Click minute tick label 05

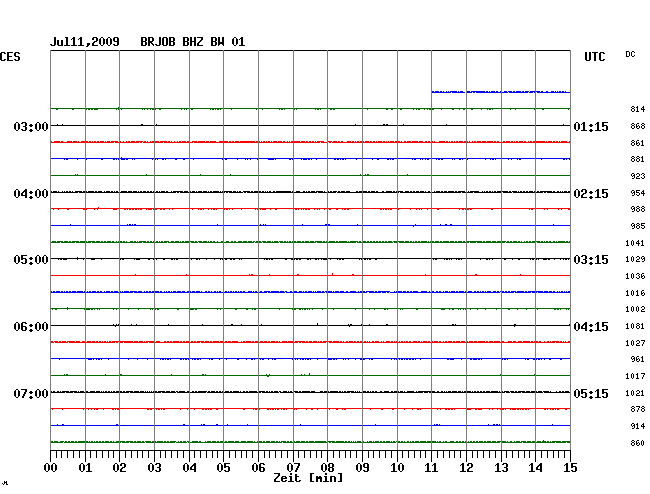coord(223,468)
